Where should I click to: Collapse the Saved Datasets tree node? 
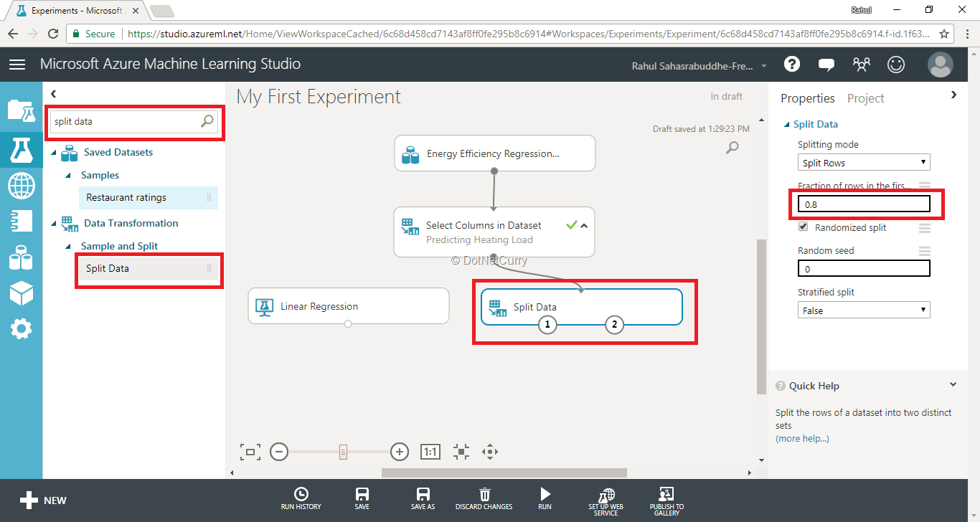pyautogui.click(x=54, y=153)
